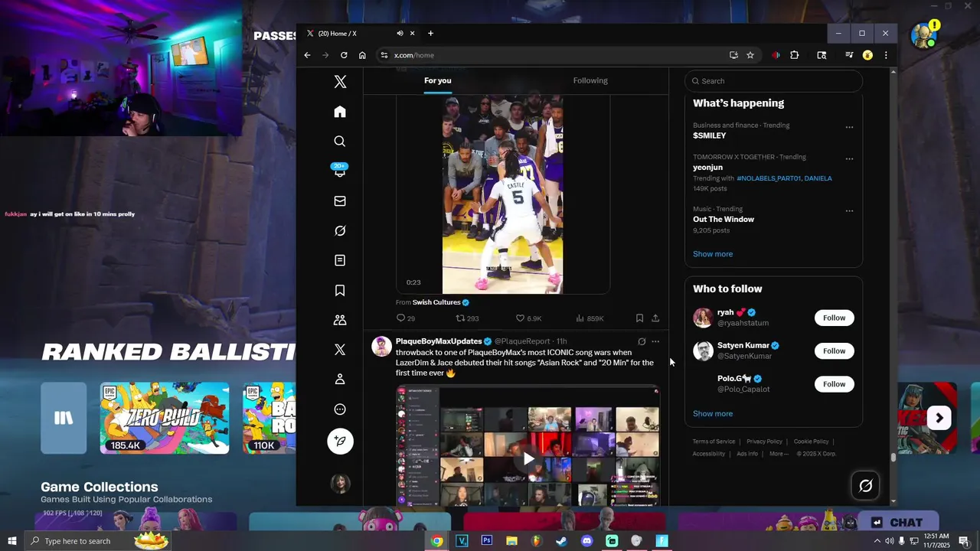
Task: Expand the More footer dropdown
Action: [779, 454]
